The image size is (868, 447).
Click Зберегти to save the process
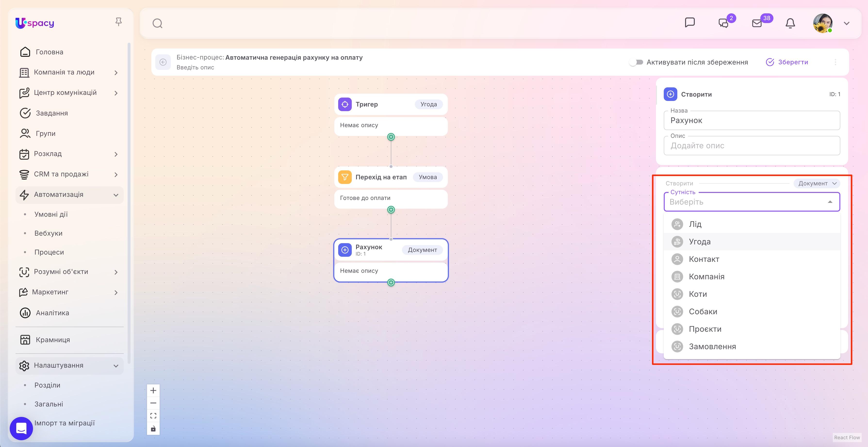787,62
